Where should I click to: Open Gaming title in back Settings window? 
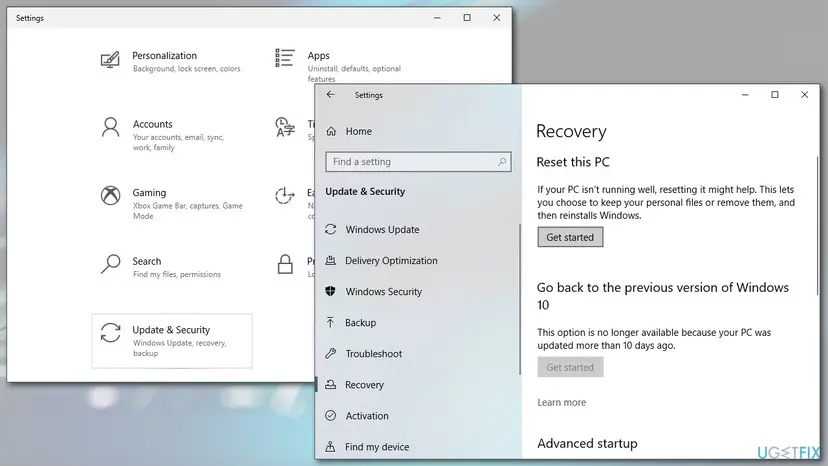(149, 193)
